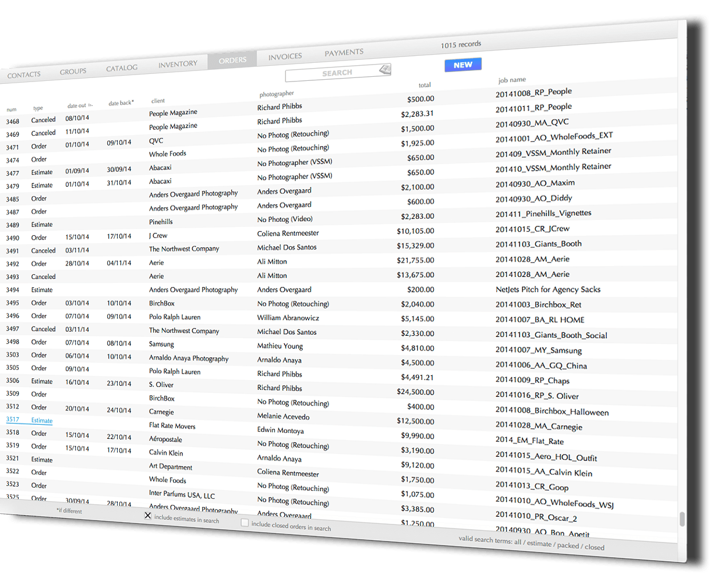
Task: Click photographer William Abranowicz
Action: [x=288, y=318]
